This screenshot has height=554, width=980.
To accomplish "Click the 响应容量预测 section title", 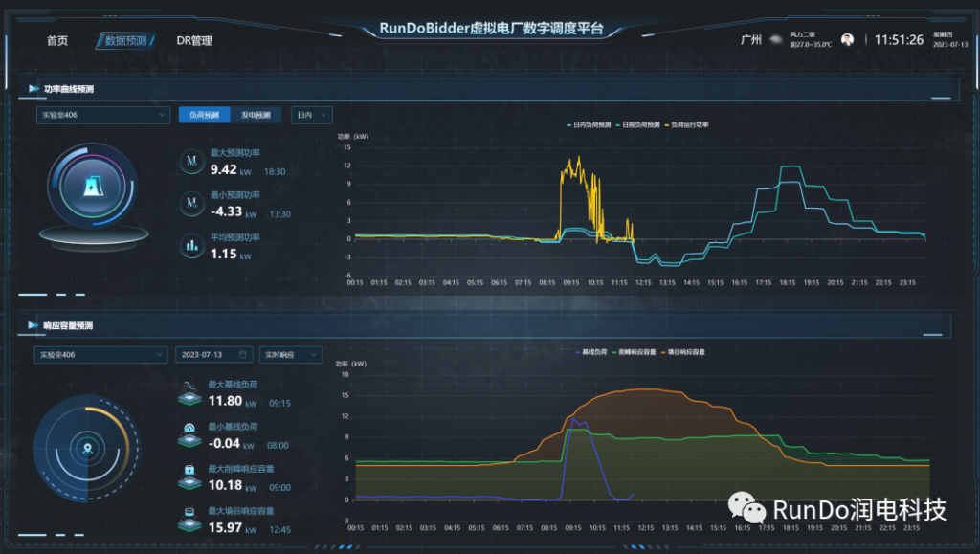I will [x=68, y=325].
